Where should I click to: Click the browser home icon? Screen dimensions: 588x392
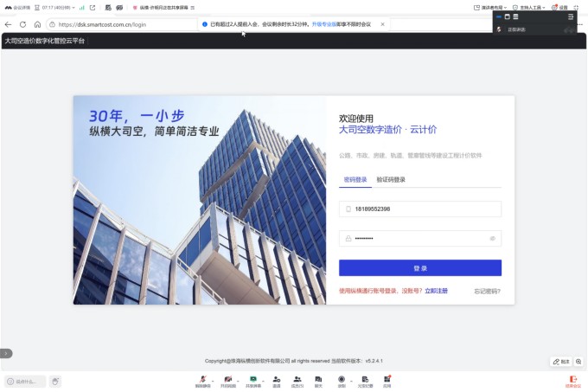pos(37,24)
